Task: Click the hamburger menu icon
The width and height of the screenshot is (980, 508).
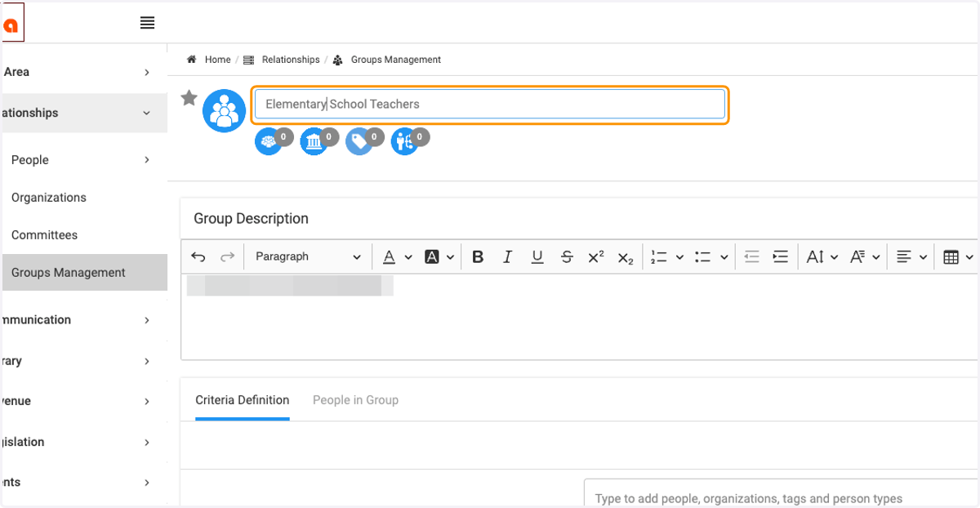Action: [147, 23]
